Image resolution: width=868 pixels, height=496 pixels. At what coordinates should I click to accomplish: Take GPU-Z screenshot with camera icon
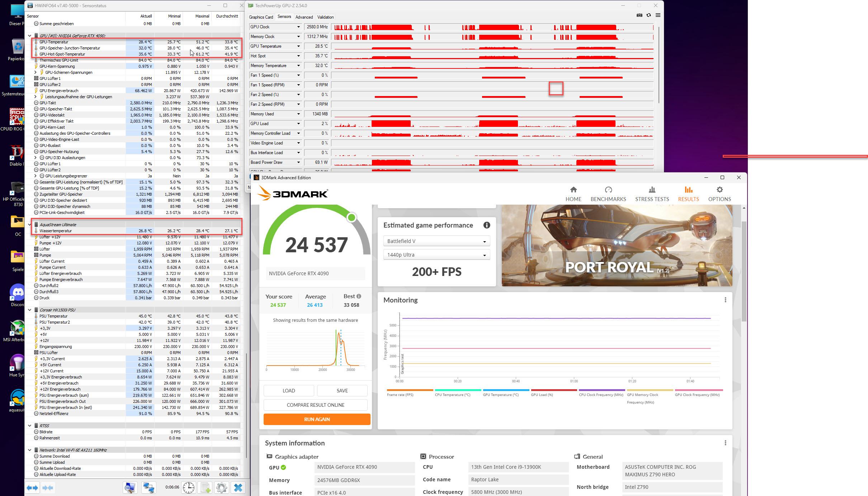pyautogui.click(x=639, y=15)
